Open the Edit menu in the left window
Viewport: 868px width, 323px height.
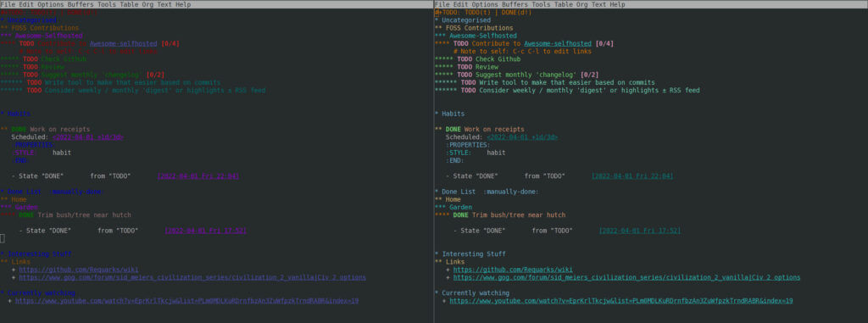(26, 4)
